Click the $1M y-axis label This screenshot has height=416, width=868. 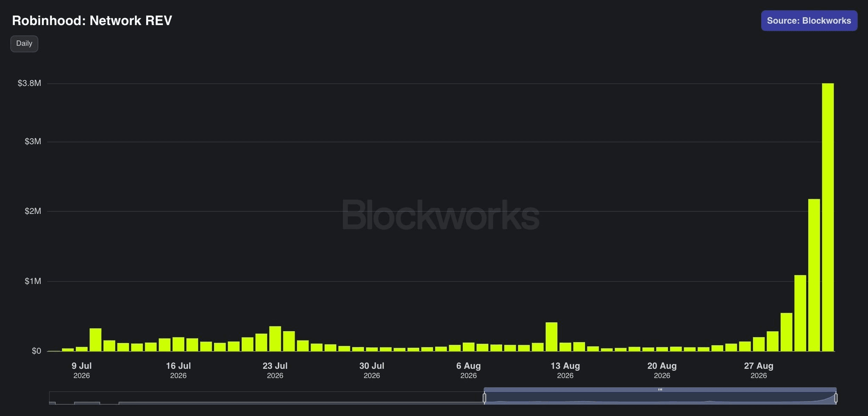33,281
